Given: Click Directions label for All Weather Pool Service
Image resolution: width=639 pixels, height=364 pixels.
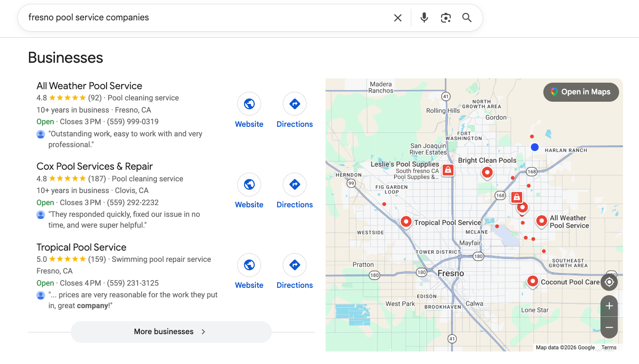Looking at the screenshot, I should (x=295, y=124).
